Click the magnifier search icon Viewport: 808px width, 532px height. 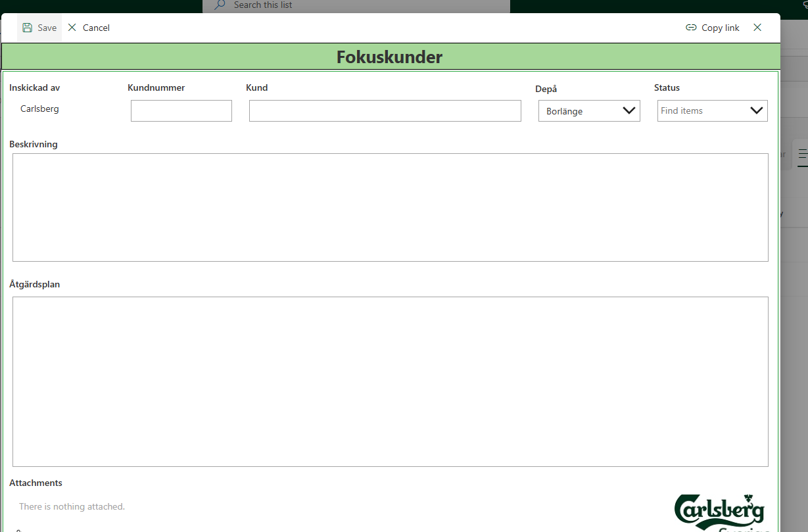tap(220, 5)
